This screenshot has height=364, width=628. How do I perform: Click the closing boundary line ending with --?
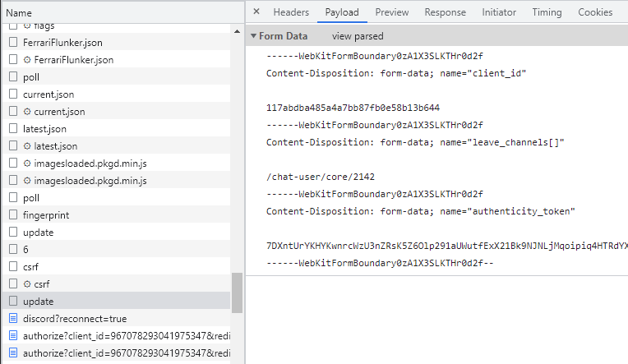click(380, 263)
